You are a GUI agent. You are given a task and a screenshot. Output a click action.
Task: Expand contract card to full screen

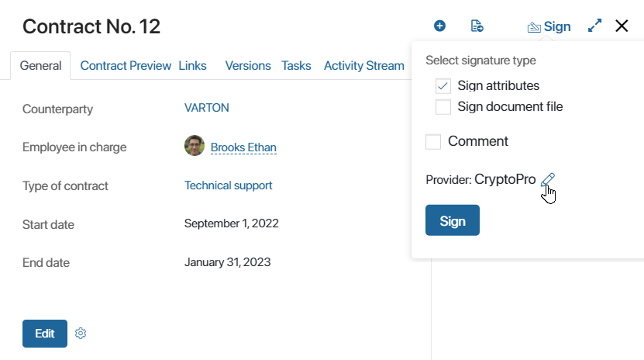point(594,26)
